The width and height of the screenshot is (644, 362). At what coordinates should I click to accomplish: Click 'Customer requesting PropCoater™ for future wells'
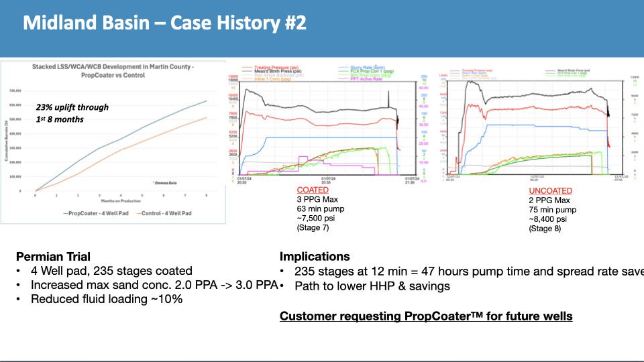pyautogui.click(x=426, y=316)
